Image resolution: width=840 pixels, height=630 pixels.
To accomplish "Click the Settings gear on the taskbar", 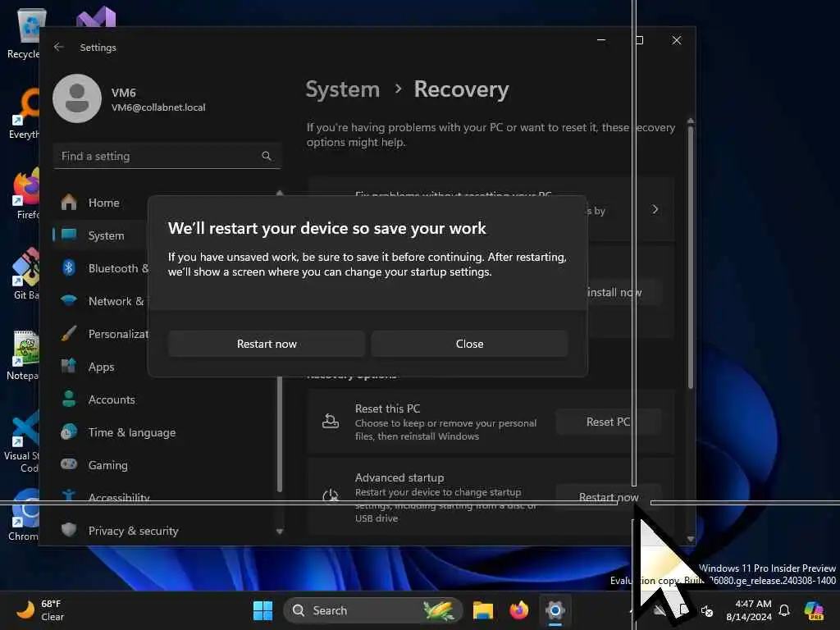I will pyautogui.click(x=555, y=610).
